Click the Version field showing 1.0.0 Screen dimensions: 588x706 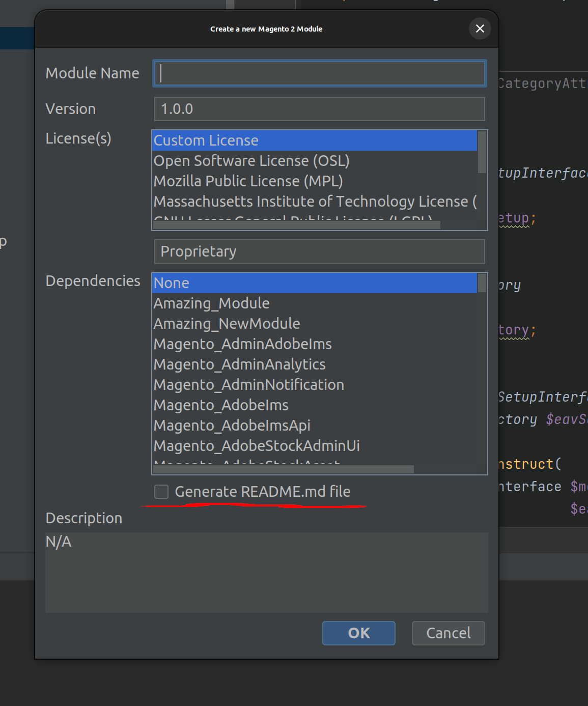(x=319, y=109)
